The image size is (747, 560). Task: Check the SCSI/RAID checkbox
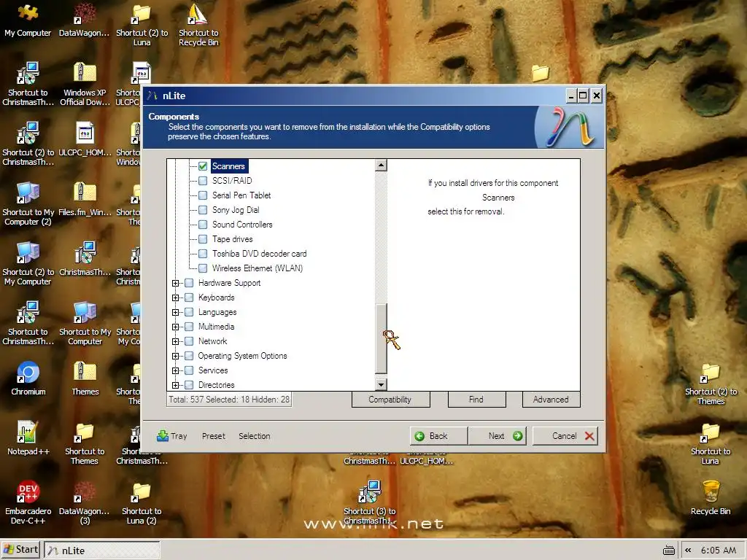click(x=203, y=181)
